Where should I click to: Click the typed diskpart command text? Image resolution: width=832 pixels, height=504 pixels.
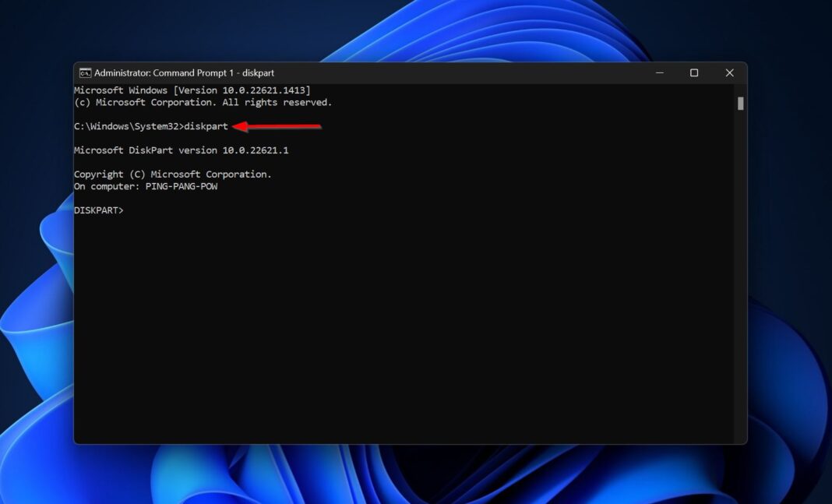coord(206,126)
